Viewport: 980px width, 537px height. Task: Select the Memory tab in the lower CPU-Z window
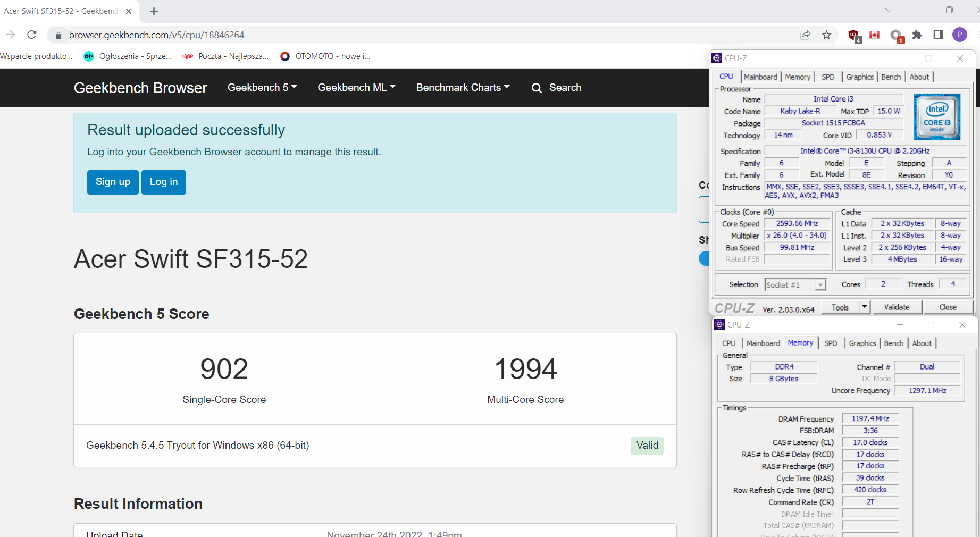pyautogui.click(x=800, y=343)
